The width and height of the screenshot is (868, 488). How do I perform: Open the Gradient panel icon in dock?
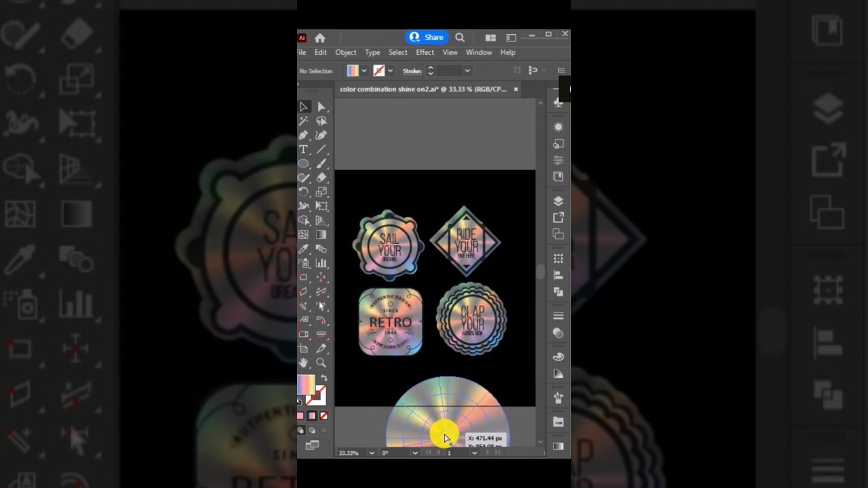[x=558, y=446]
